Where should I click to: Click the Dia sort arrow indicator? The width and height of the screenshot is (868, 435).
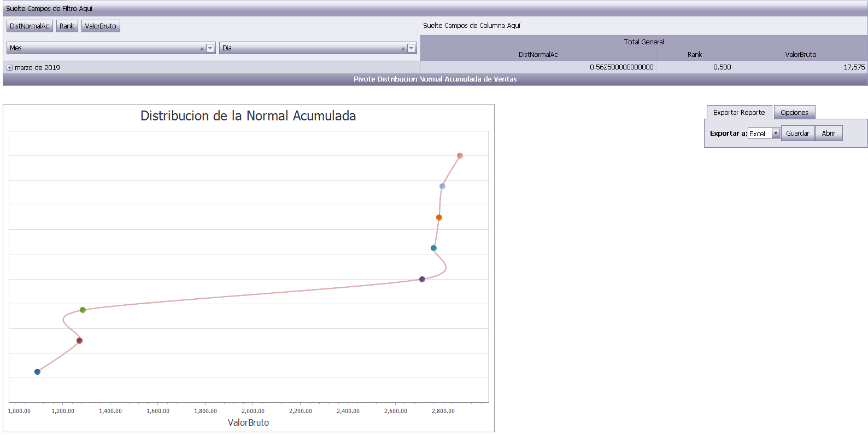(x=403, y=49)
